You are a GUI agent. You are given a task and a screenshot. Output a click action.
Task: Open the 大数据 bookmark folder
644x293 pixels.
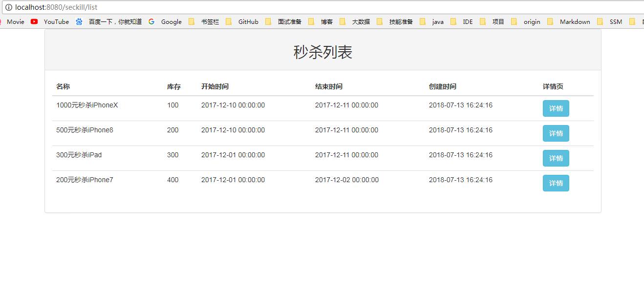pyautogui.click(x=355, y=21)
